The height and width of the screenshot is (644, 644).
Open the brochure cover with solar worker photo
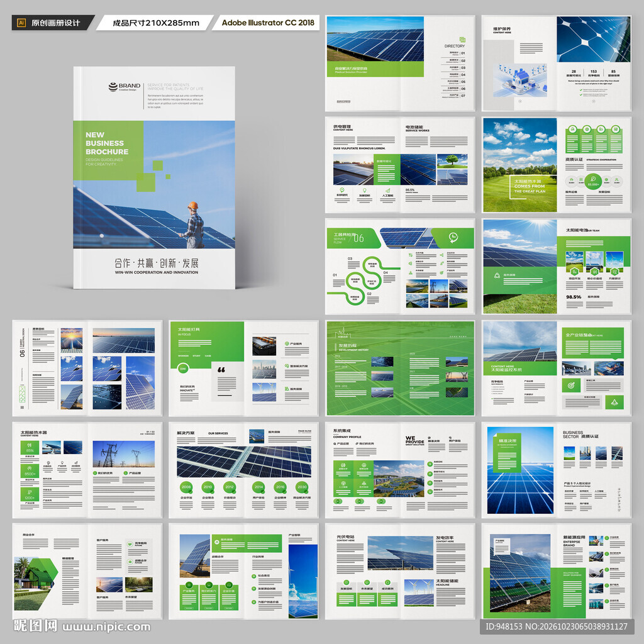pos(154,177)
